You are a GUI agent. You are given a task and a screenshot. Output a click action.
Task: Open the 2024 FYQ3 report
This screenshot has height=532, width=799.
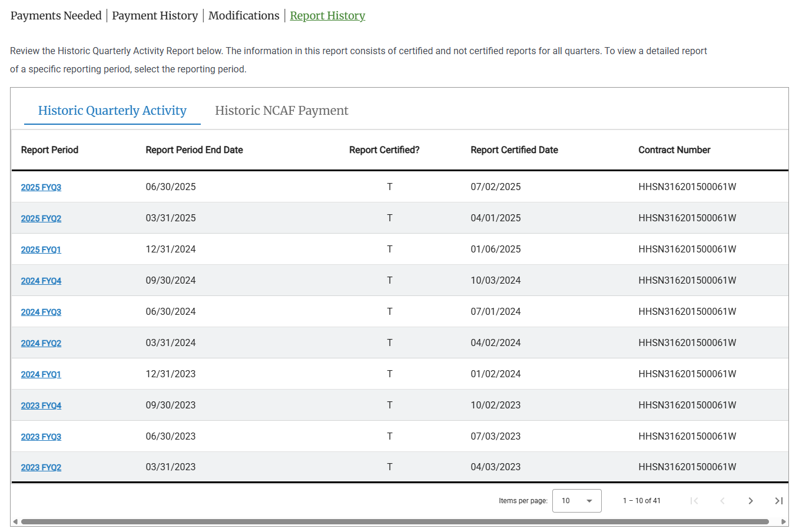[41, 311]
